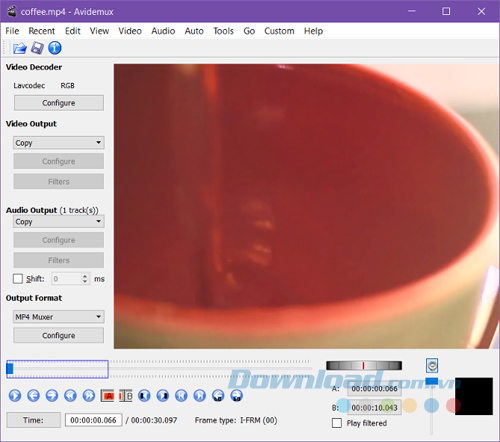Screen dimensions: 500x442
Task: Click Configure under Audio Output
Action: tap(59, 240)
